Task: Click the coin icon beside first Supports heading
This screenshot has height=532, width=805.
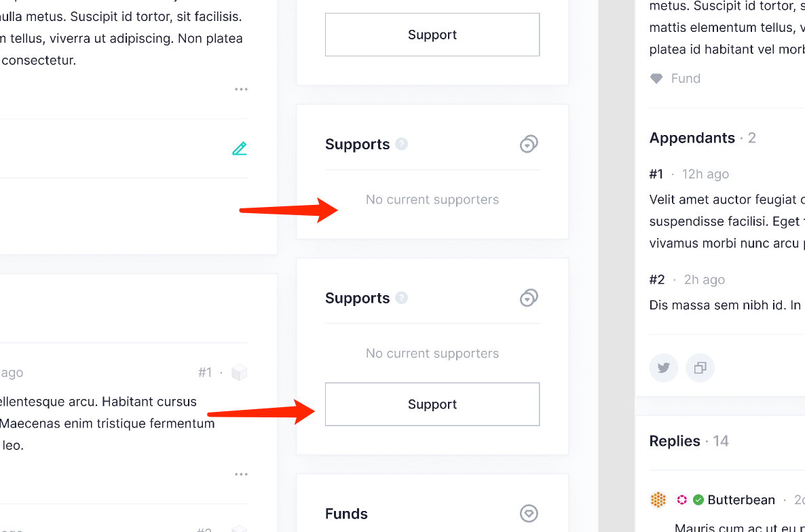Action: [529, 144]
